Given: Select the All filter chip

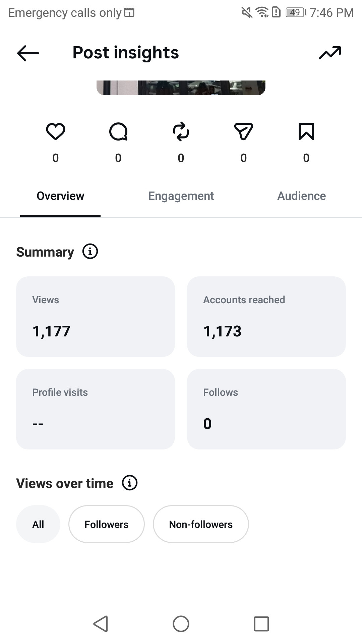Looking at the screenshot, I should (x=38, y=524).
